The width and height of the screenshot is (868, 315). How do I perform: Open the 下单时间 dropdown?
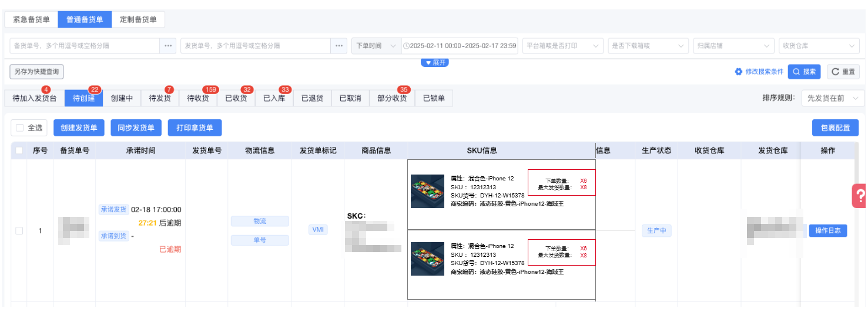tap(376, 46)
